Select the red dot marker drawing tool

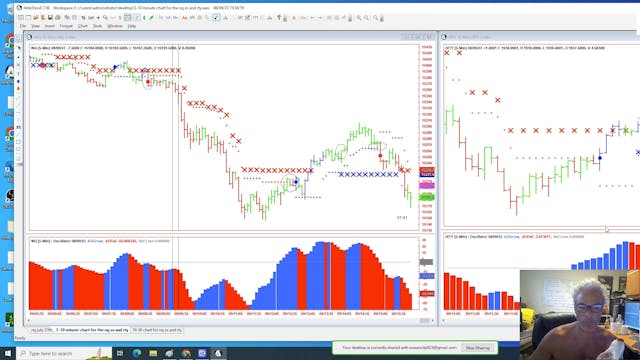click(x=18, y=89)
